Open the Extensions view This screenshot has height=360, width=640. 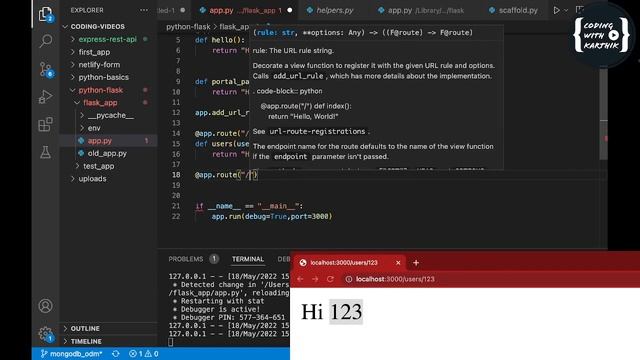[45, 124]
